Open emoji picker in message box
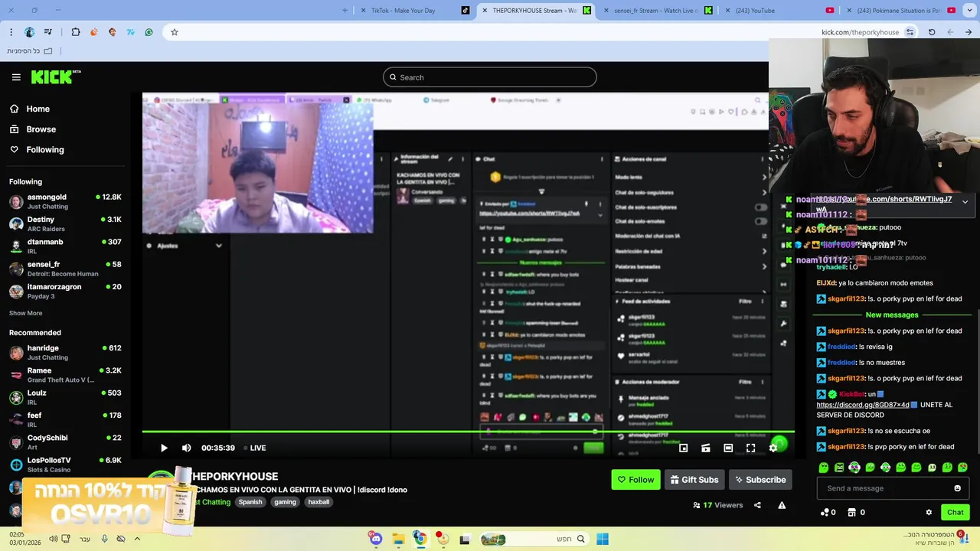 957,488
